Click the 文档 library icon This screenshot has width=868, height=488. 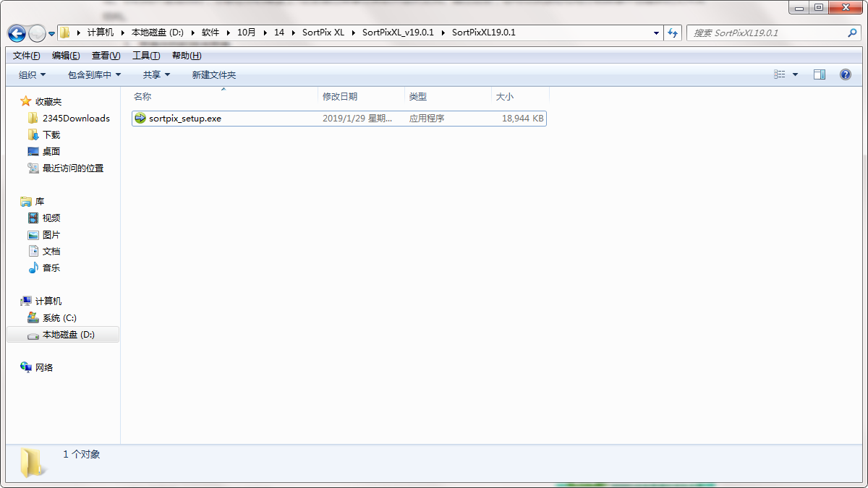pos(33,251)
